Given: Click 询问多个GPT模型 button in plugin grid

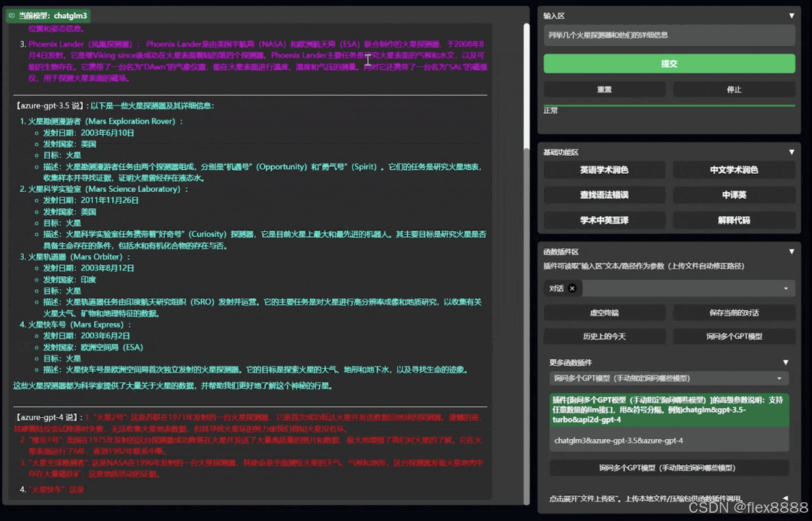Looking at the screenshot, I should 734,337.
